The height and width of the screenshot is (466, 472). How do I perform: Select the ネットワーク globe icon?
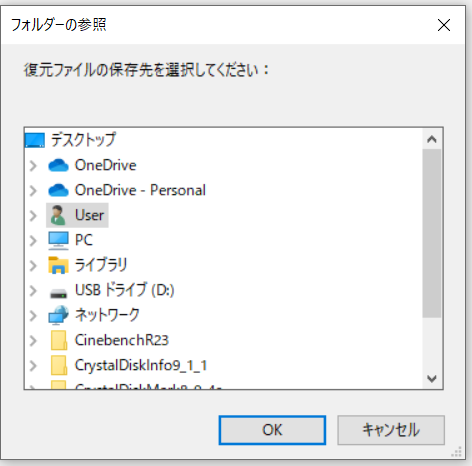58,315
